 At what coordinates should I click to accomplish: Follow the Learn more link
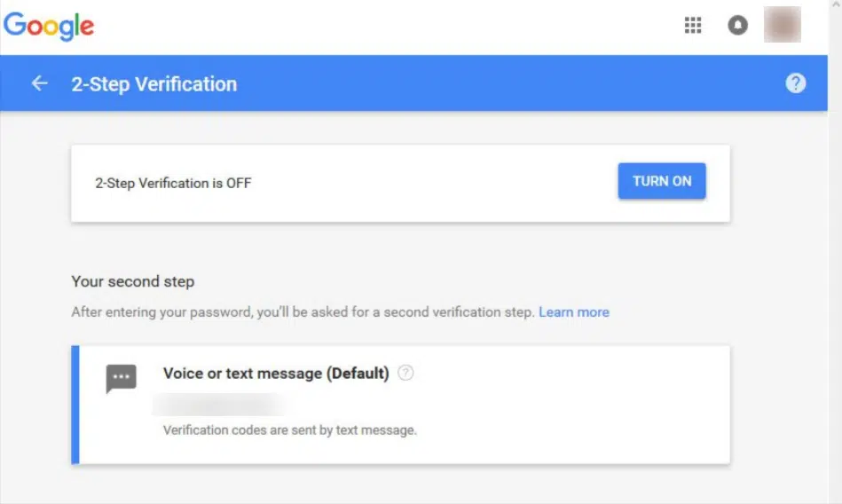[573, 312]
